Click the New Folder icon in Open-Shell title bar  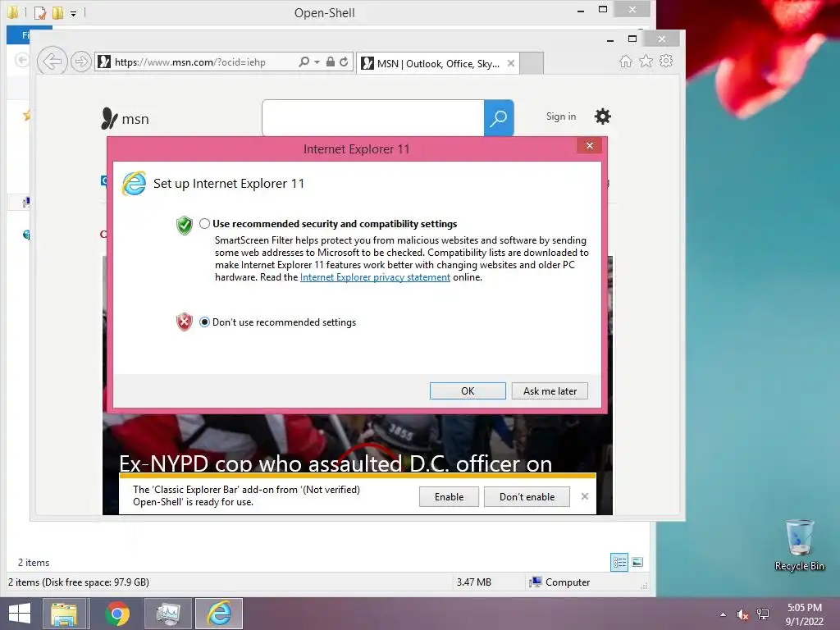tap(58, 12)
